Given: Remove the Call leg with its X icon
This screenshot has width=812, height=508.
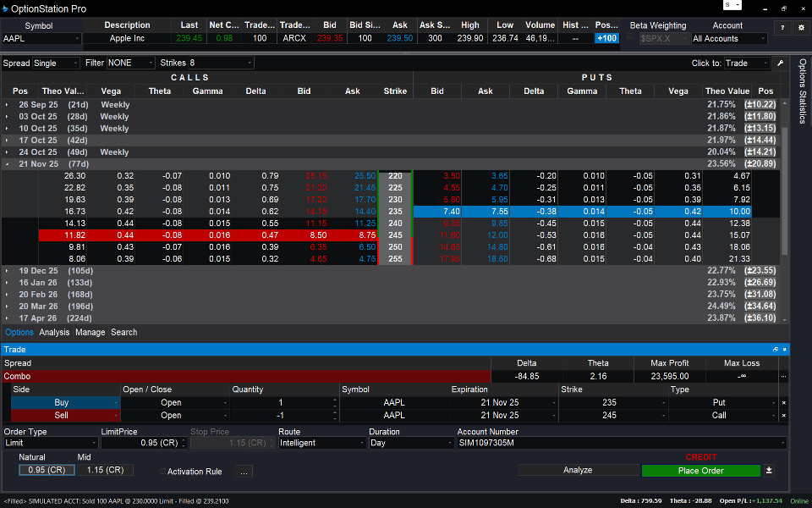Looking at the screenshot, I should (783, 416).
